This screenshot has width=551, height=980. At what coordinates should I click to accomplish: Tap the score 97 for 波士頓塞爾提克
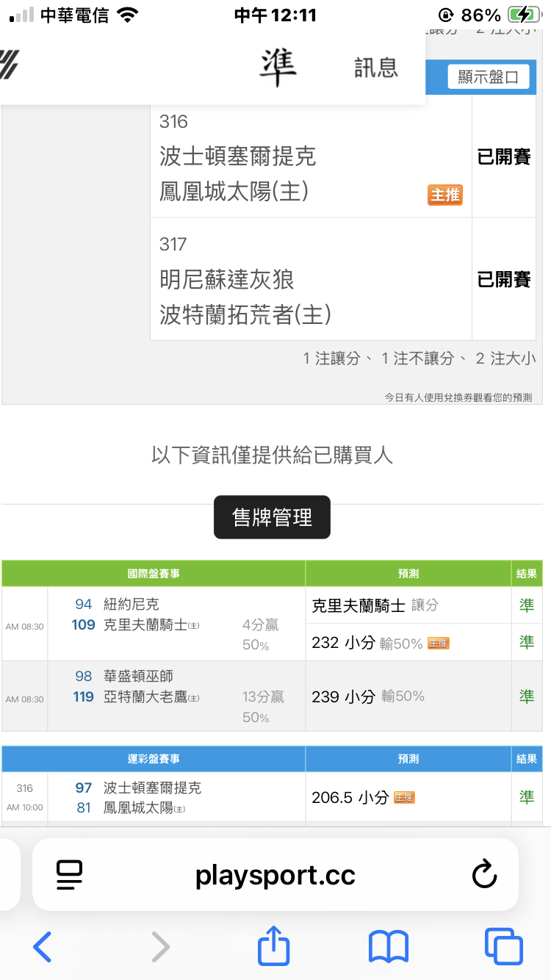tap(84, 788)
